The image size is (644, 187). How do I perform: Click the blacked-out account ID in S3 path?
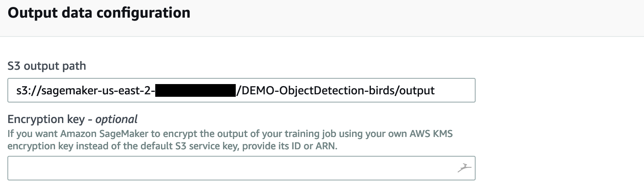coord(196,90)
